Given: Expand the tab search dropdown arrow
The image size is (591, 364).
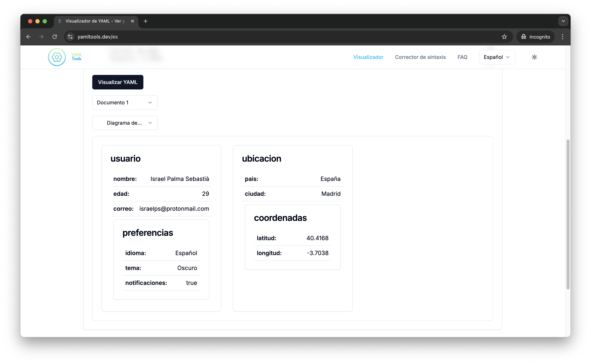Looking at the screenshot, I should [563, 21].
